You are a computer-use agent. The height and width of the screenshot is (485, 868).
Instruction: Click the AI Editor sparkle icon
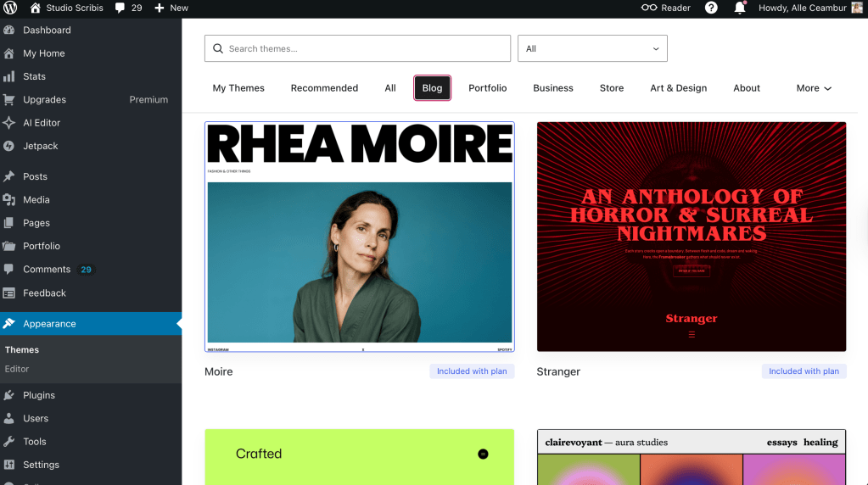8,123
